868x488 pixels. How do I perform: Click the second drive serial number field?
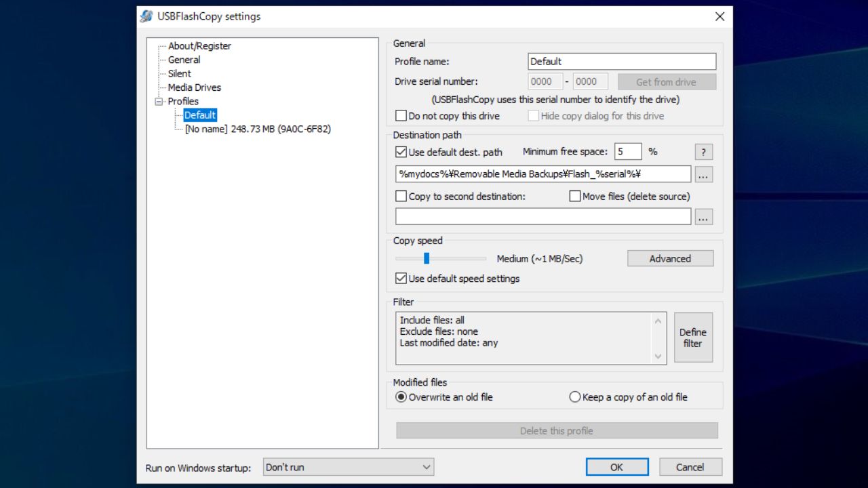pos(589,82)
